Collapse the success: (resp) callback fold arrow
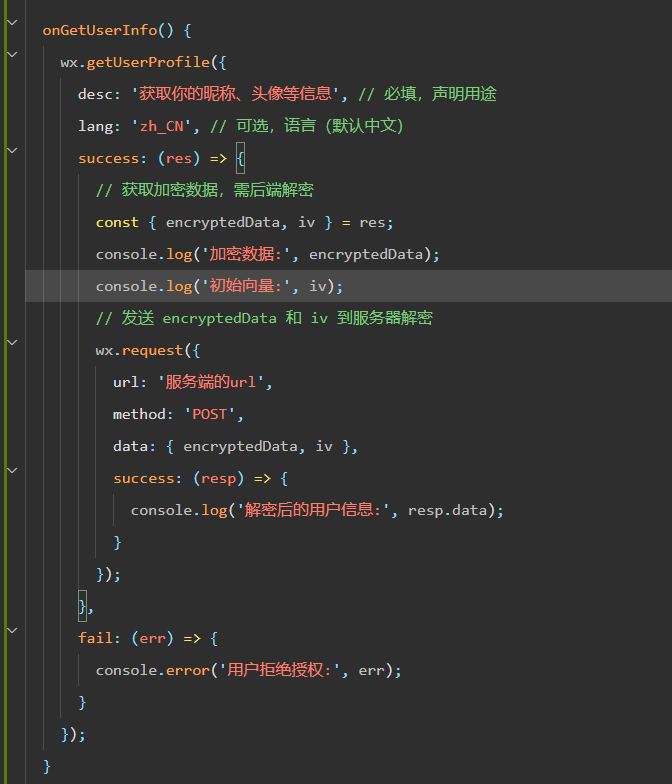 pyautogui.click(x=12, y=470)
